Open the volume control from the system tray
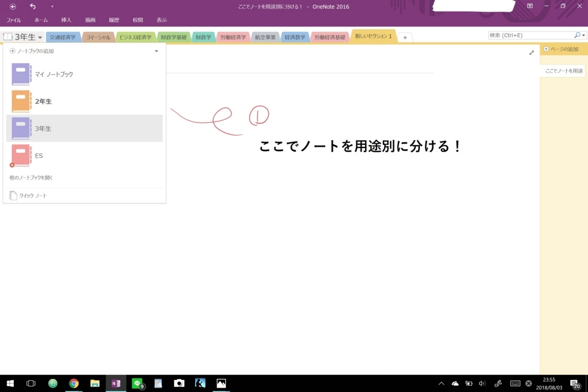This screenshot has height=392, width=588. (x=481, y=383)
